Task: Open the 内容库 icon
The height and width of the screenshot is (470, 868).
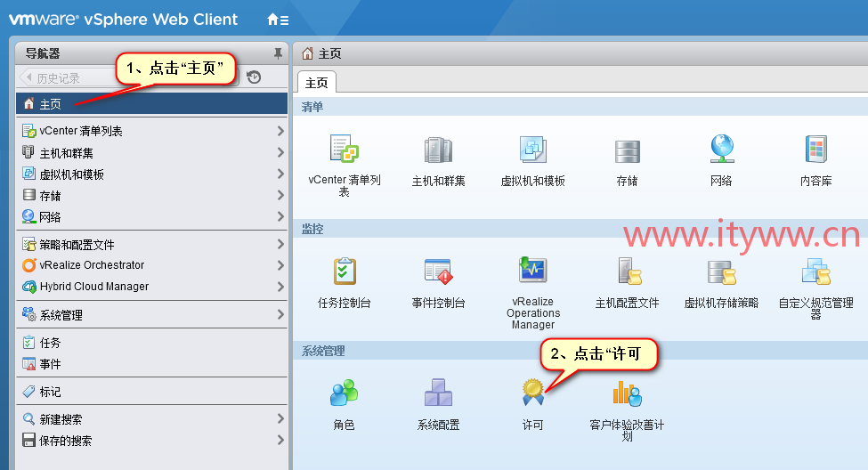Action: click(816, 149)
